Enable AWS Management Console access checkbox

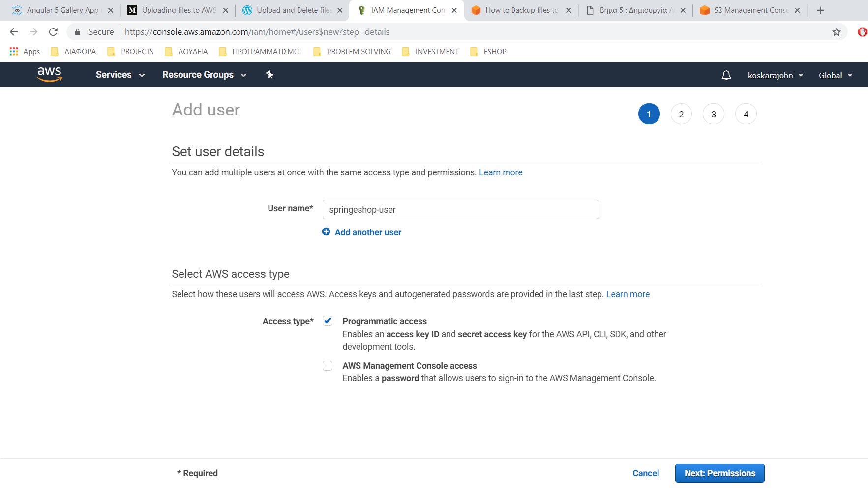coord(328,366)
